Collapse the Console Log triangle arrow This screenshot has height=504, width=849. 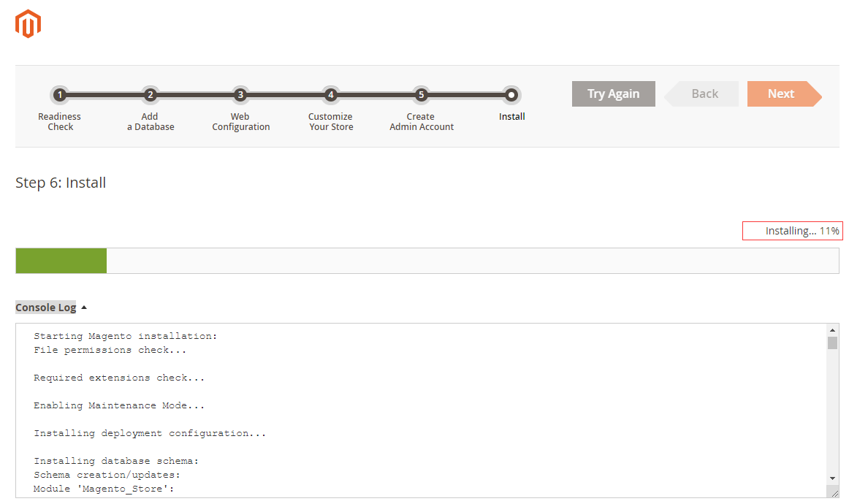(x=84, y=308)
